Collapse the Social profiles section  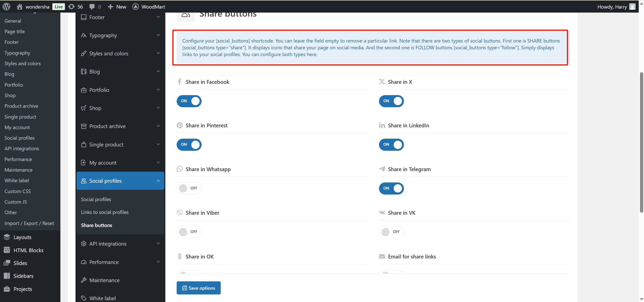click(x=158, y=181)
